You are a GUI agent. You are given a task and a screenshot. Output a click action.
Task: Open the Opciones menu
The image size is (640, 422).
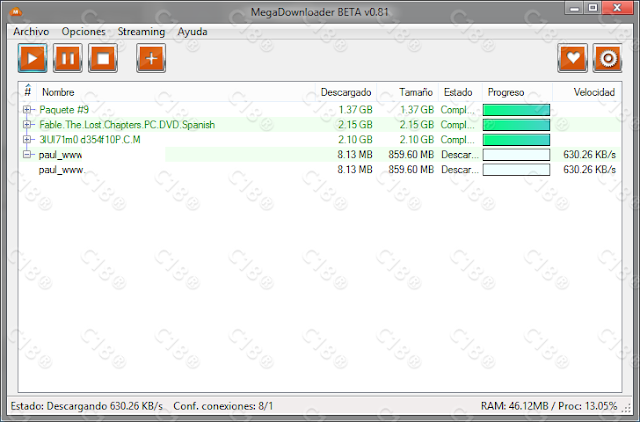coord(83,31)
